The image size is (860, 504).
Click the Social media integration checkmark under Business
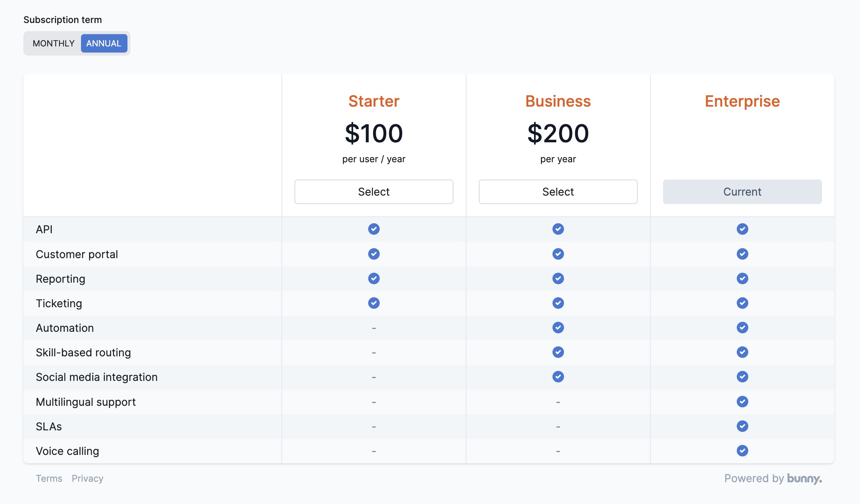(x=558, y=377)
